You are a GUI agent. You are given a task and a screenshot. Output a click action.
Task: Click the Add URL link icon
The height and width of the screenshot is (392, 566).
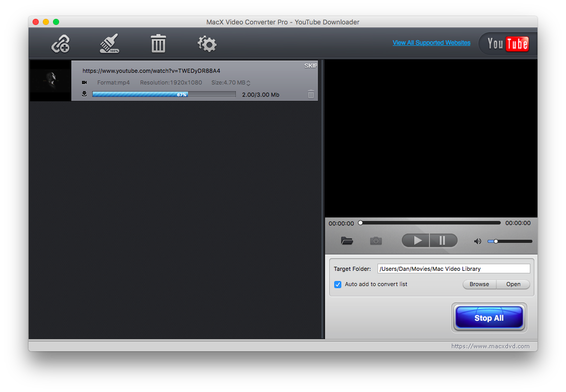[x=61, y=44]
